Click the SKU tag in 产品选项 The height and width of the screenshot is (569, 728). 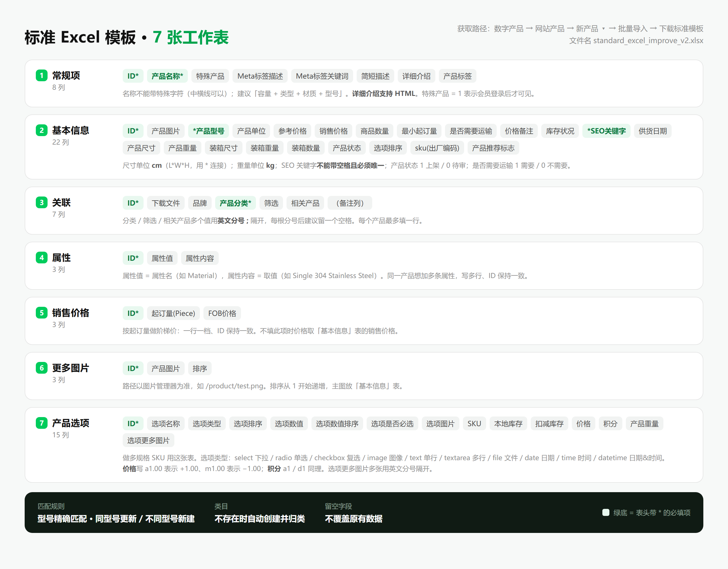474,424
